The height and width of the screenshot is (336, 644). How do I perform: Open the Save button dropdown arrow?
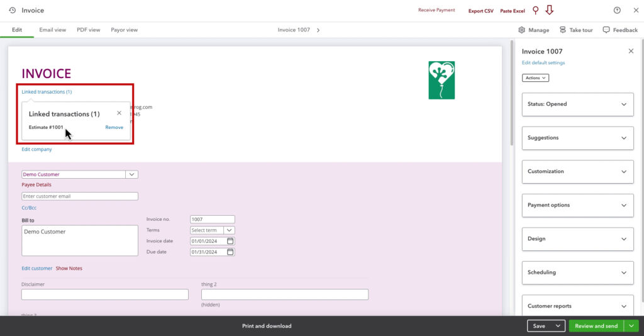pos(558,326)
